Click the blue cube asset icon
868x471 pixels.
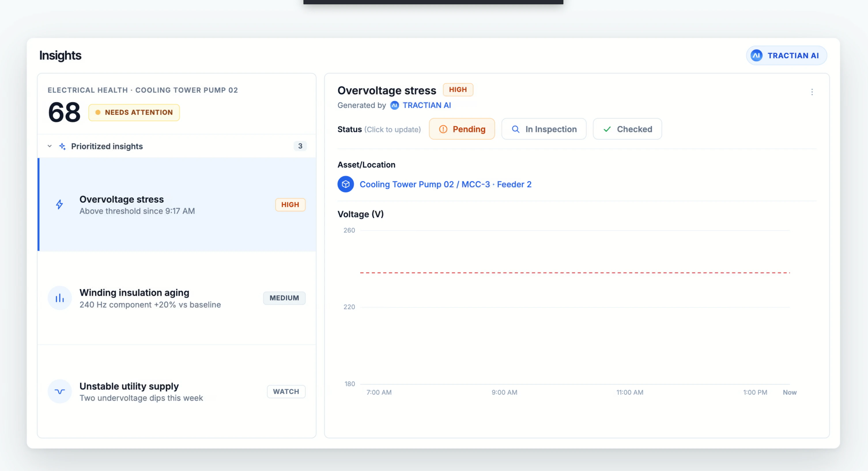[346, 184]
